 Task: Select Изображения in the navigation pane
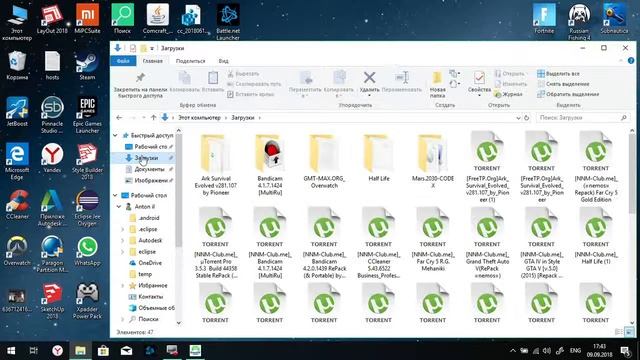pos(149,180)
